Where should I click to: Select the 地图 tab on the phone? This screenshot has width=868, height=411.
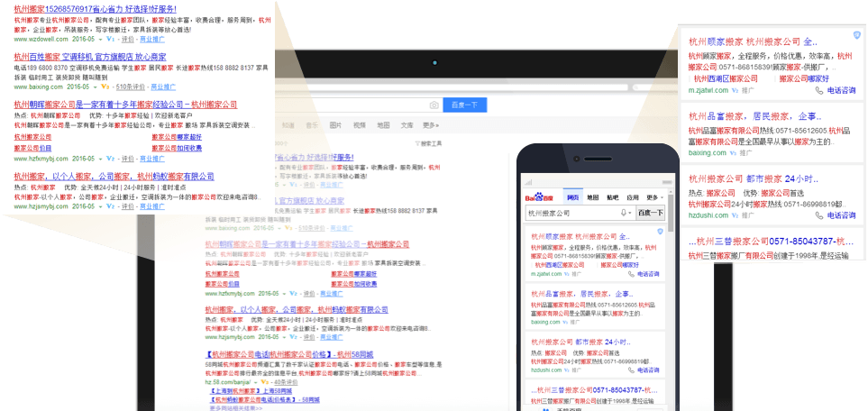[x=593, y=197]
